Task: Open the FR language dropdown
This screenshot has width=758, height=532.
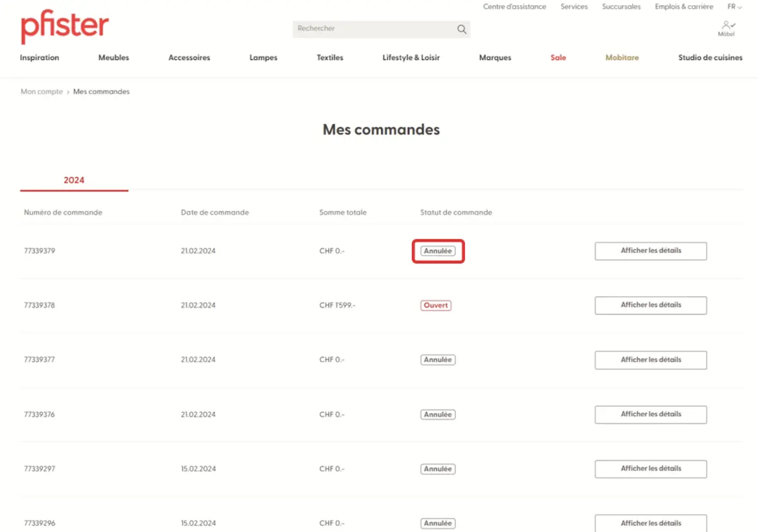Action: (735, 7)
